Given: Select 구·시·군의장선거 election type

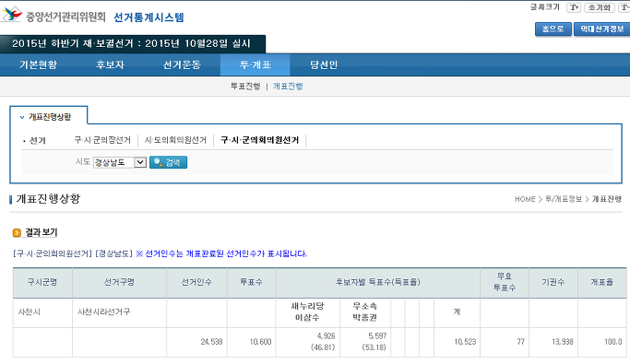Looking at the screenshot, I should coord(102,140).
